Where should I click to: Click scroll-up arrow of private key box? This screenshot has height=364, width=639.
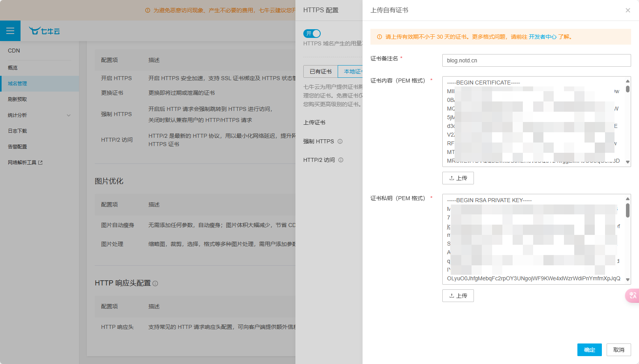628,199
